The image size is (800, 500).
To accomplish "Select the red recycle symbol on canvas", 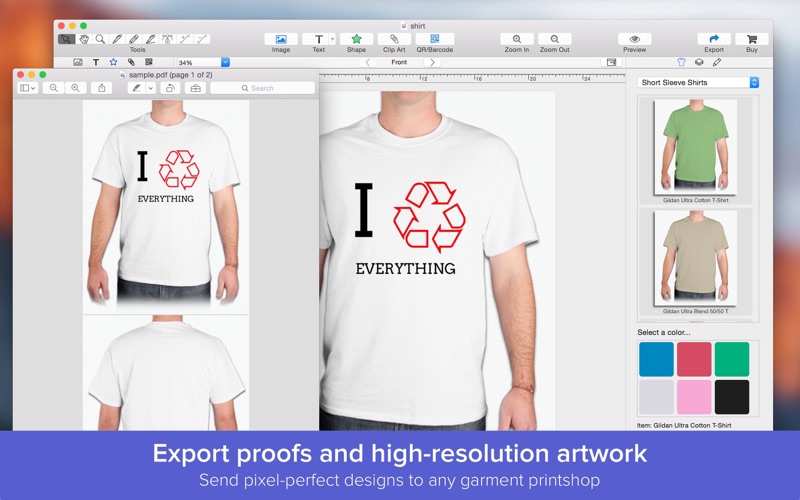I will pyautogui.click(x=429, y=216).
